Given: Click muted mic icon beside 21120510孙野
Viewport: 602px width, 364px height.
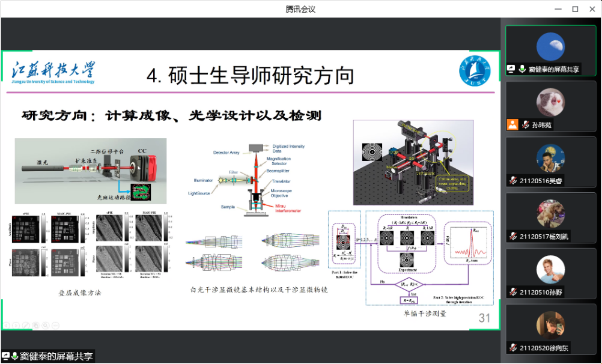Looking at the screenshot, I should coord(512,292).
